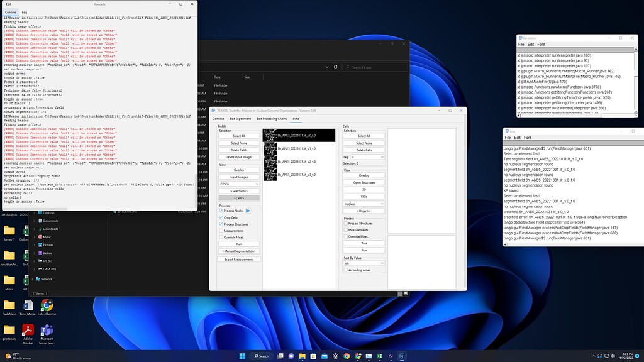Click the Input Images button
Image resolution: width=644 pixels, height=362 pixels.
coord(239,177)
